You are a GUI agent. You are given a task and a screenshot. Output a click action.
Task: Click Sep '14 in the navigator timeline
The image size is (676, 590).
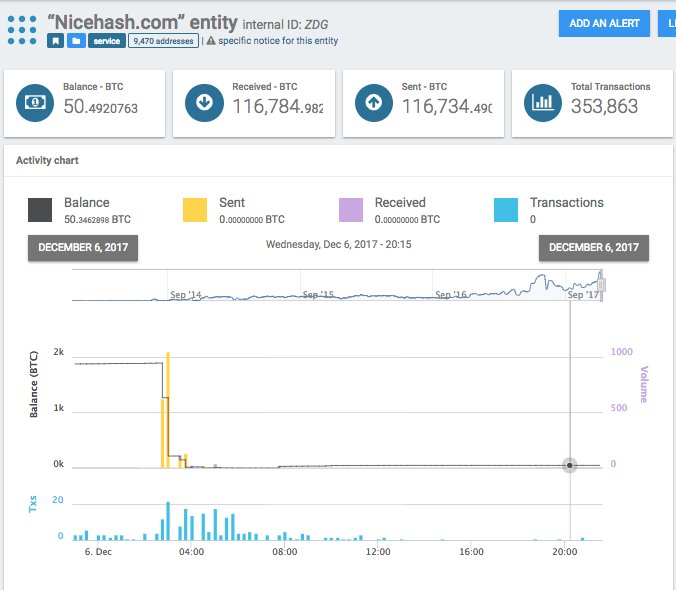pyautogui.click(x=185, y=295)
